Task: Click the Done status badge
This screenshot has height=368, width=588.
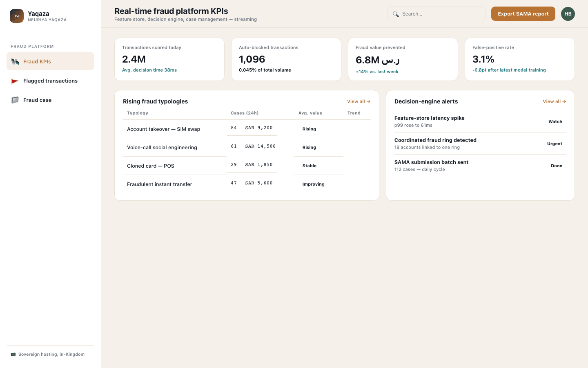Action: tap(557, 166)
